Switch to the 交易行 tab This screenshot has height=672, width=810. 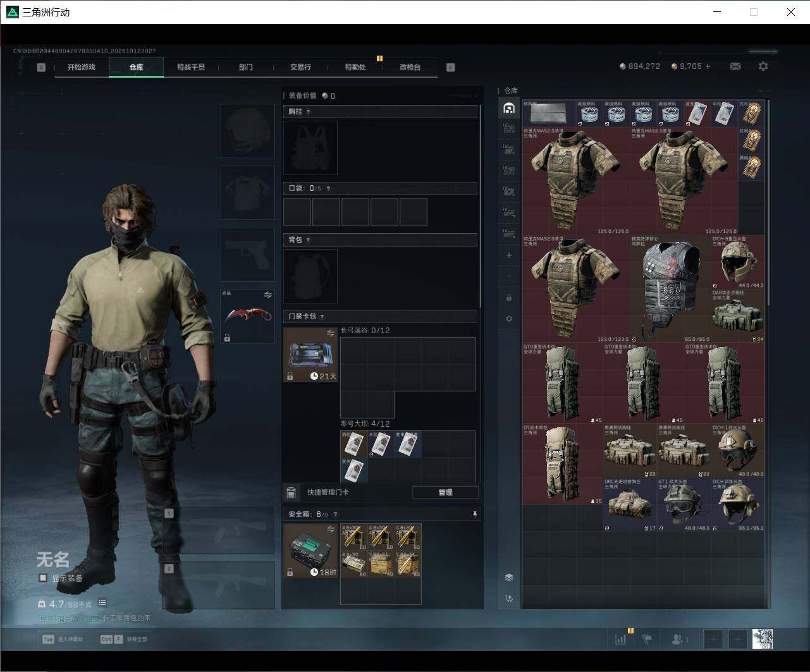(300, 67)
